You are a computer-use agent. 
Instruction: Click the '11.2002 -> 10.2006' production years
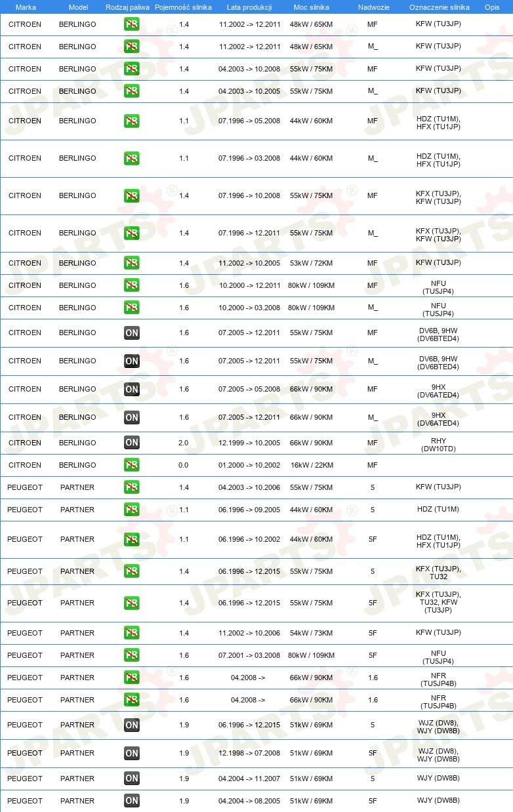pos(249,633)
